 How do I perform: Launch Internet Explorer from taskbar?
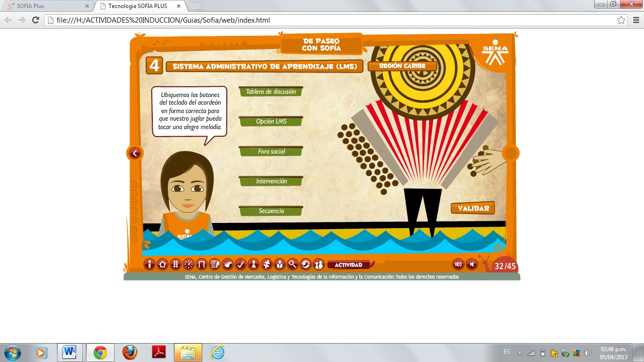[217, 353]
